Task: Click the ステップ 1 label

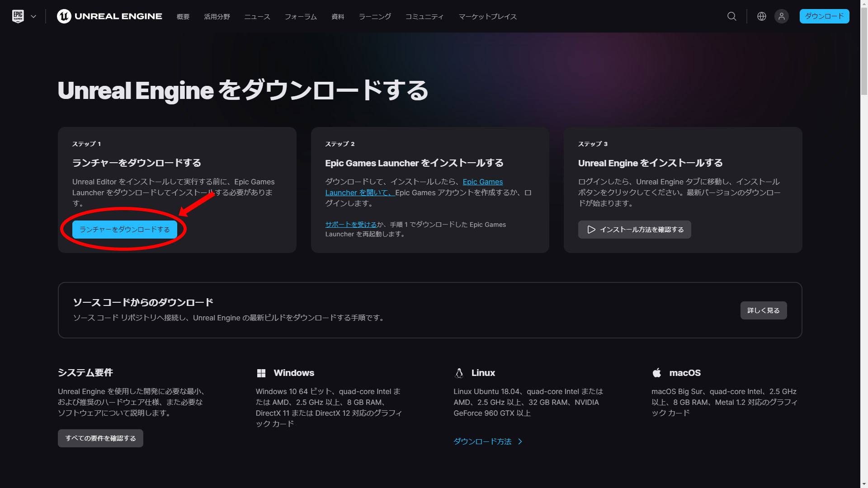Action: click(x=87, y=144)
